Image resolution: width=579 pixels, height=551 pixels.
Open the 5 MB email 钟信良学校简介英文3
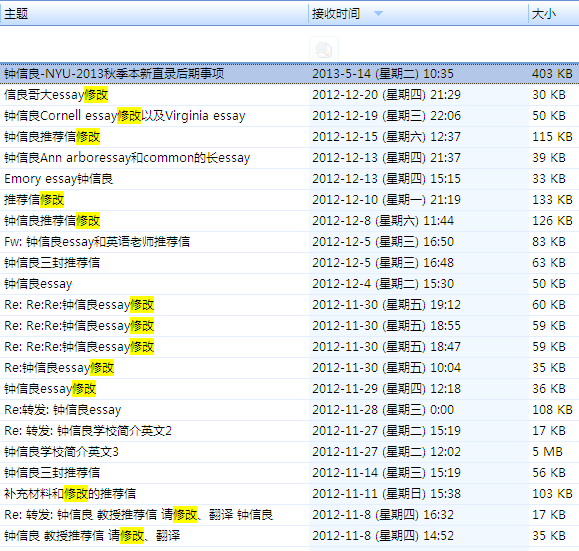[290, 452]
